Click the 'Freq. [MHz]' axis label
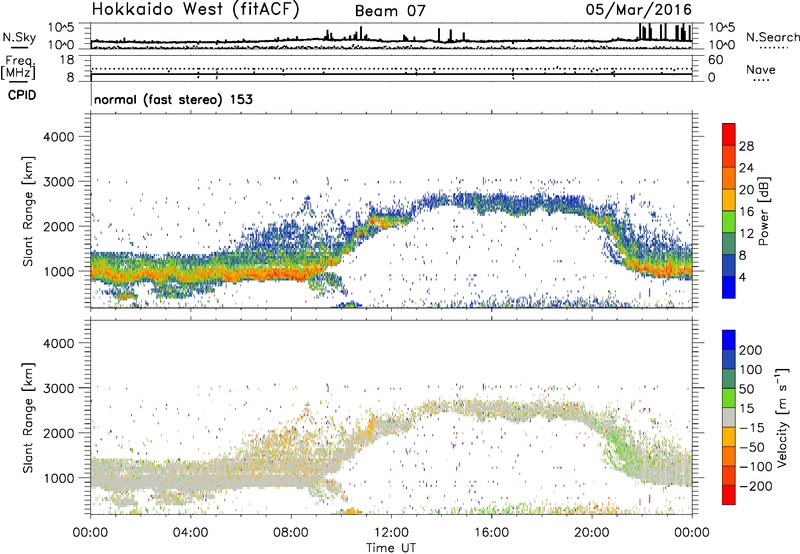The height and width of the screenshot is (554, 800). coord(18,68)
